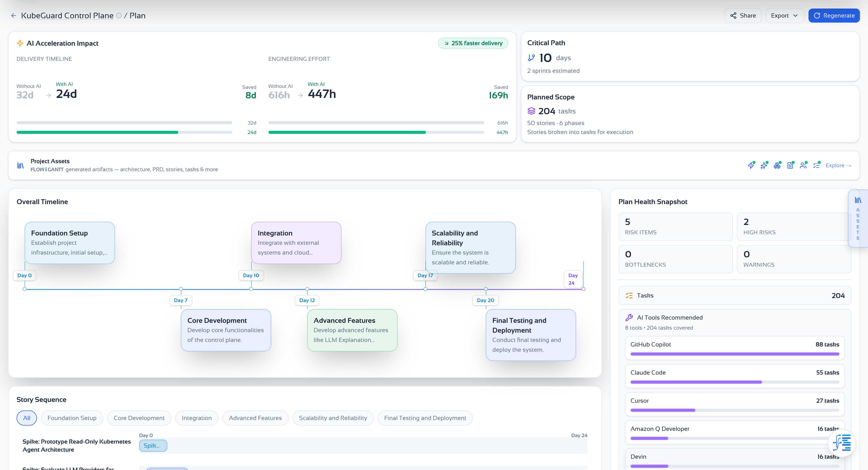
Task: Click the lightning bolt asset icon in Project Assets
Action: tap(751, 165)
